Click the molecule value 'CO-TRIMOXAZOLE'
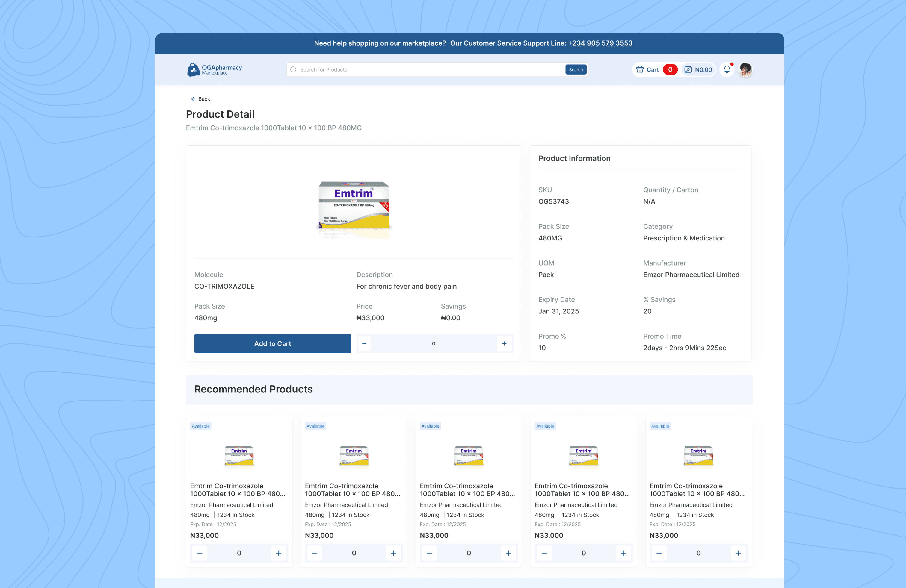The image size is (906, 588). [224, 287]
